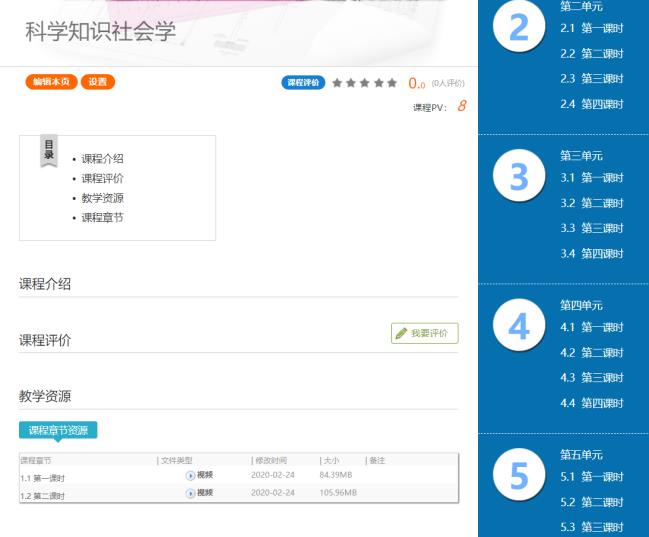Image resolution: width=649 pixels, height=537 pixels.
Task: Click the 1.2 第二课时 row in the resource table
Action: (42, 495)
